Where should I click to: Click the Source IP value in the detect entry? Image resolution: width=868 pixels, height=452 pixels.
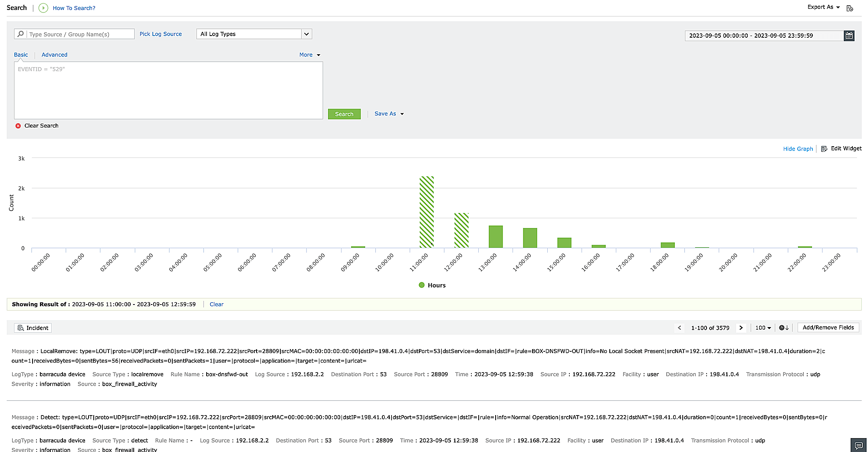tap(539, 441)
